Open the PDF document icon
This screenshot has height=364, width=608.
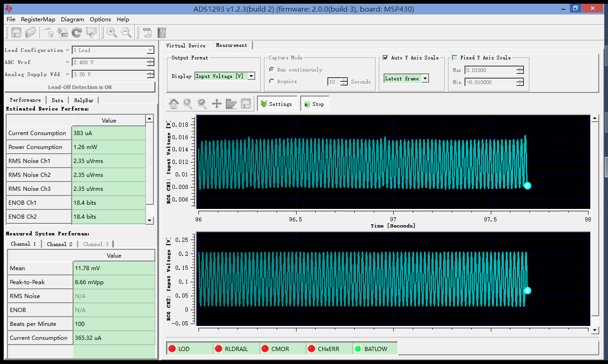click(x=147, y=32)
